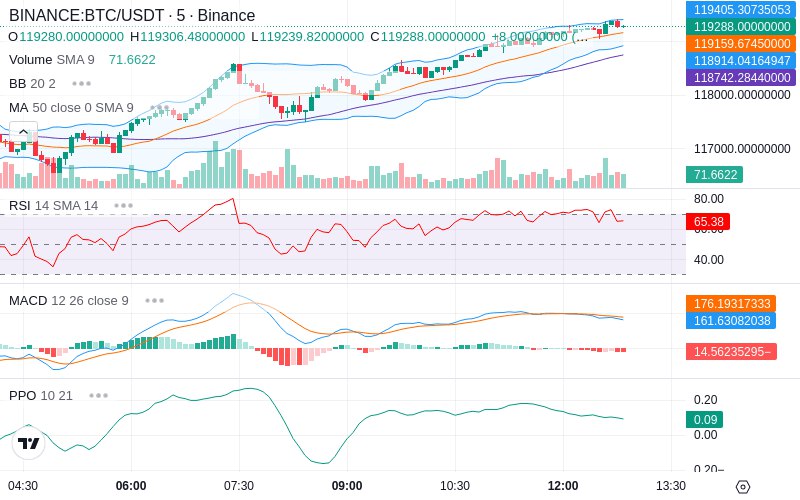
Task: Open MA 50 indicator more options dots
Action: pyautogui.click(x=160, y=108)
